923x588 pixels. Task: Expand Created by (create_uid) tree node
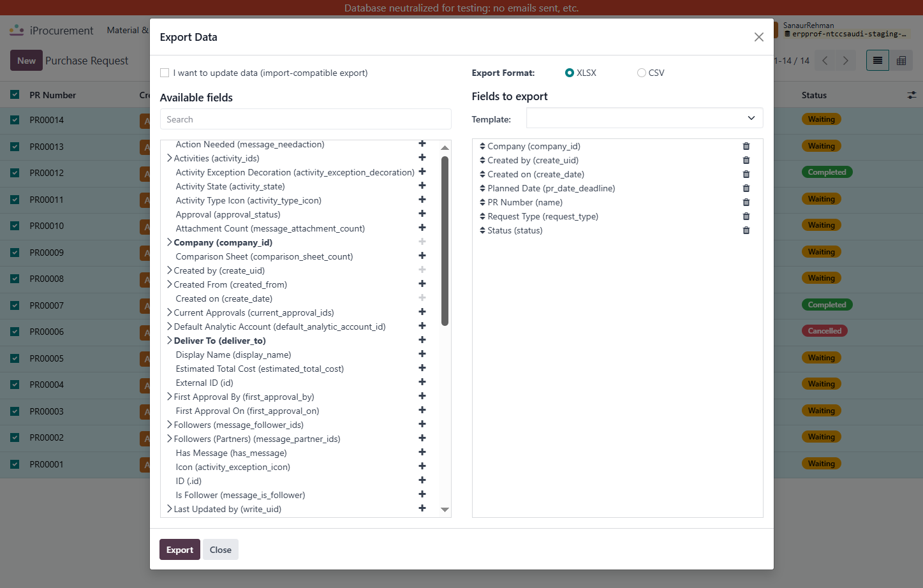(x=169, y=270)
